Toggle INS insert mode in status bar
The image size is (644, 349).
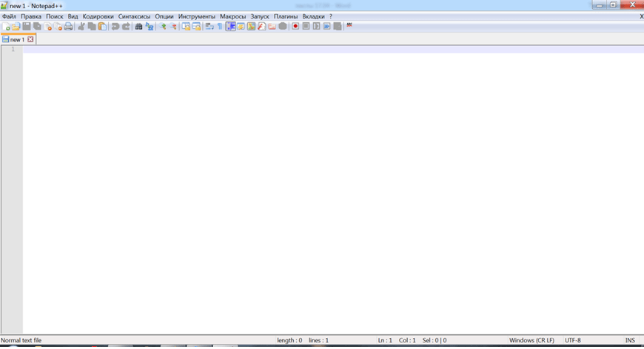click(x=630, y=340)
